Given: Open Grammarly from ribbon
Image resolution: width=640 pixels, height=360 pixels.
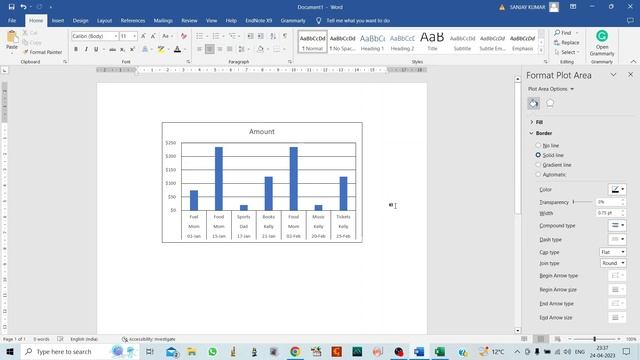Looking at the screenshot, I should (602, 43).
